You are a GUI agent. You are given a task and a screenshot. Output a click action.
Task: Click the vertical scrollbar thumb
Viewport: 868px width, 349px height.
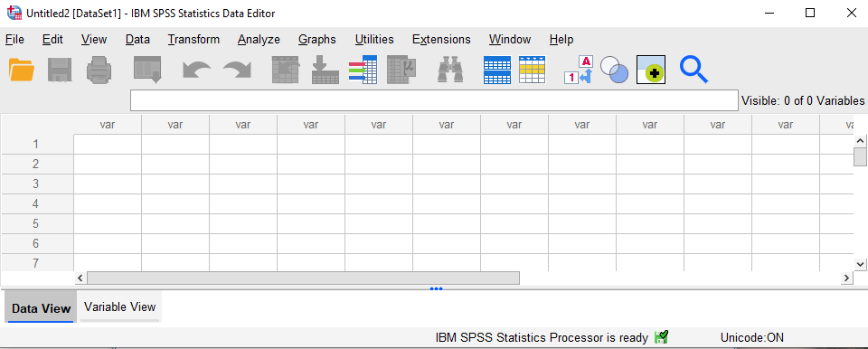pyautogui.click(x=860, y=156)
